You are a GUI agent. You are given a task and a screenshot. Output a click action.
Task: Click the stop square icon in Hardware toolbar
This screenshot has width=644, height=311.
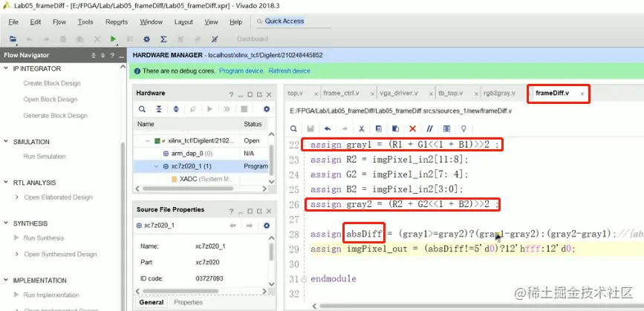(x=244, y=109)
